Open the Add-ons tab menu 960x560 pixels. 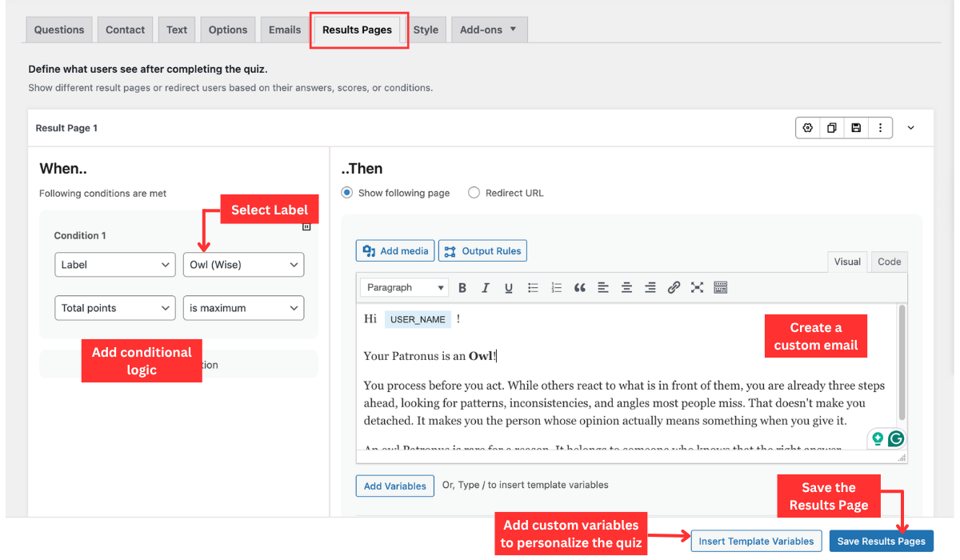click(488, 30)
